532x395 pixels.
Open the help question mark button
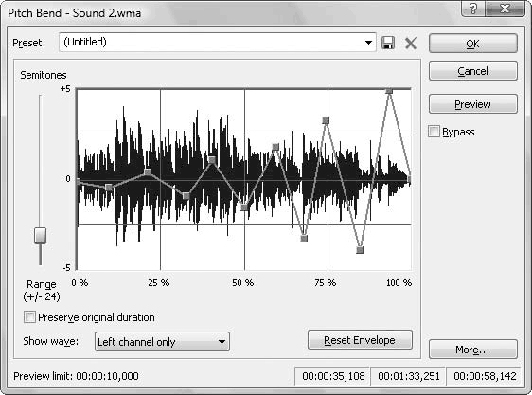(473, 8)
